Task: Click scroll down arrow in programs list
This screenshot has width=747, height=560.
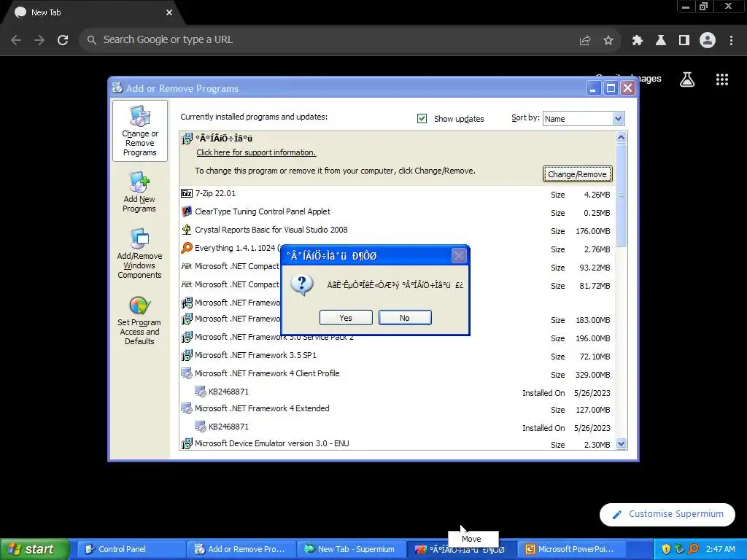Action: (x=622, y=444)
